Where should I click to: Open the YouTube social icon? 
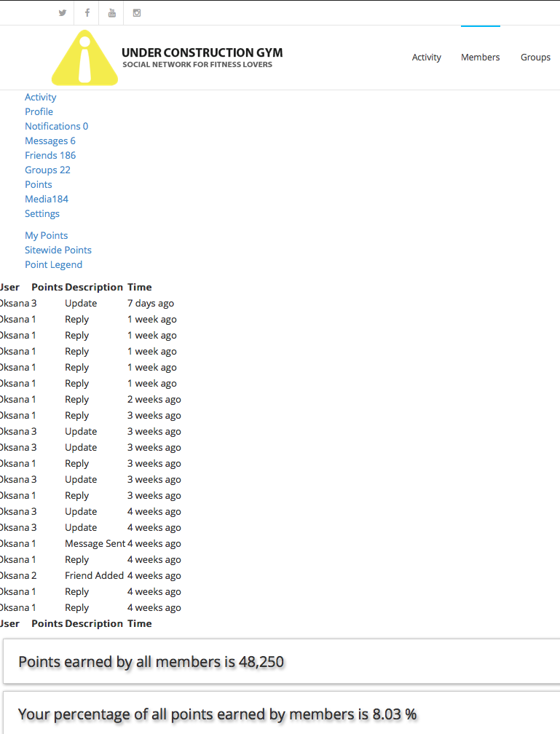pyautogui.click(x=111, y=13)
